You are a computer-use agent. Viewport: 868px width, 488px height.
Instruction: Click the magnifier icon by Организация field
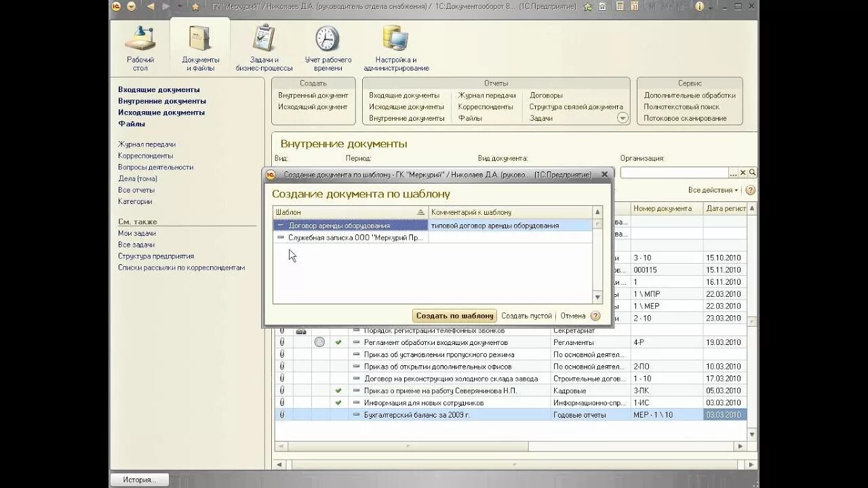752,173
